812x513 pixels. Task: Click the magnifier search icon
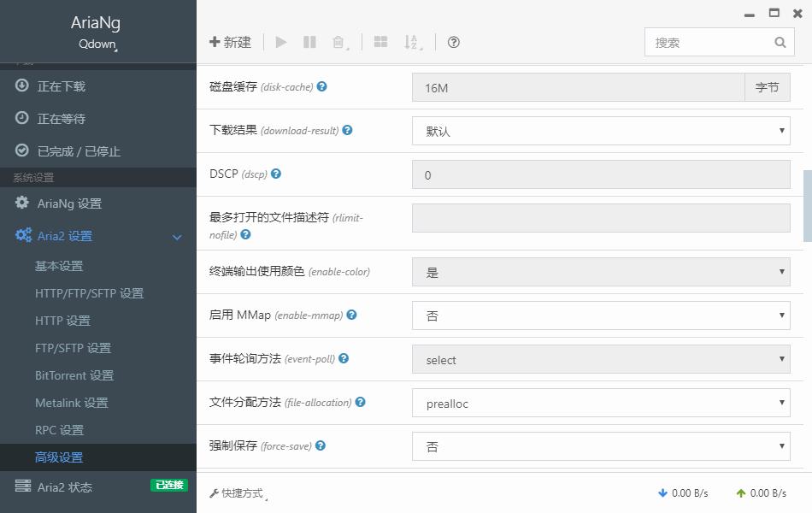tap(780, 43)
